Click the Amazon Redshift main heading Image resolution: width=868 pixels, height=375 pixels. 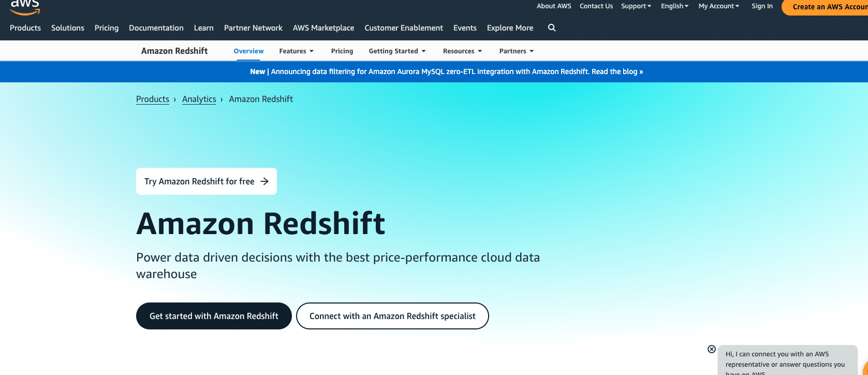[x=261, y=224]
